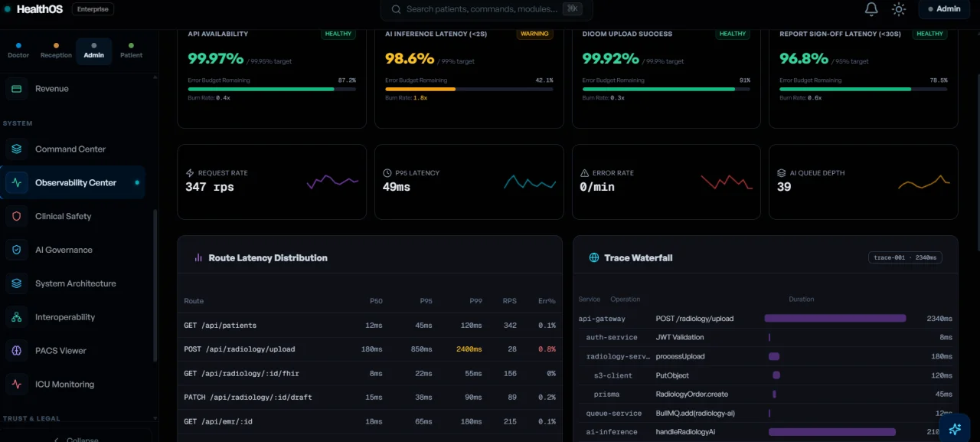The width and height of the screenshot is (980, 442).
Task: Click the Err% column header
Action: click(547, 301)
